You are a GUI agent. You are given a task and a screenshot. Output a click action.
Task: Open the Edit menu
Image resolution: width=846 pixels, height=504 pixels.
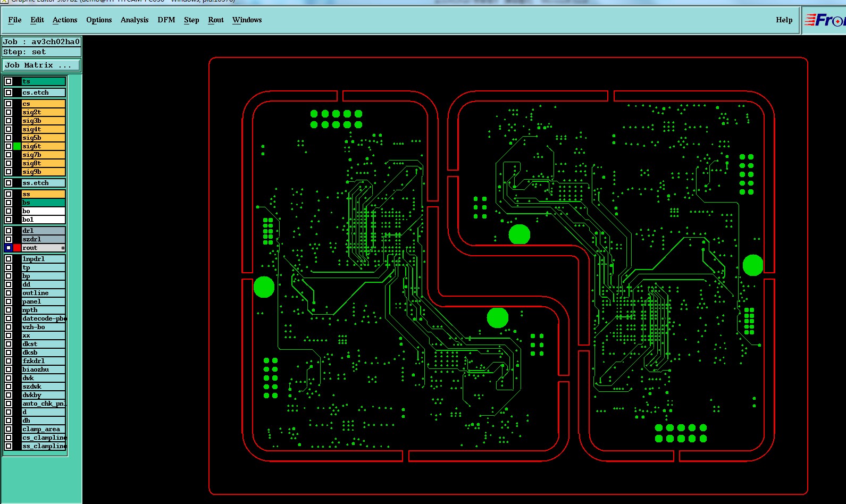[x=37, y=20]
